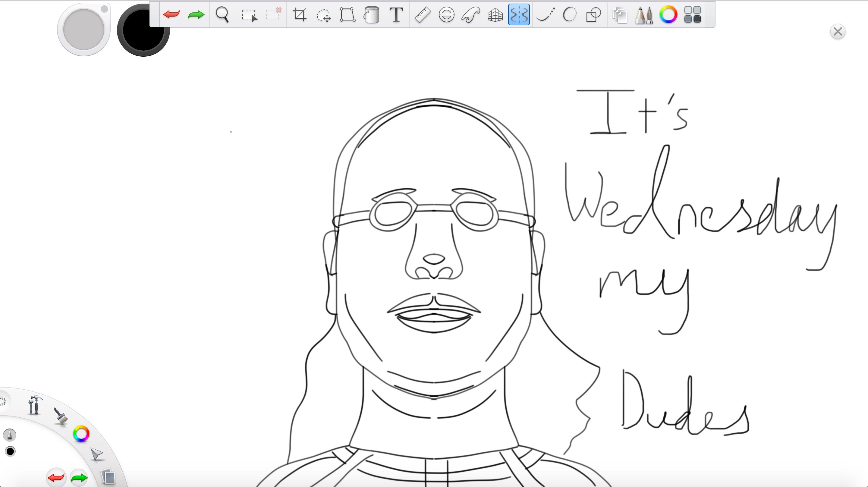Image resolution: width=868 pixels, height=487 pixels.
Task: Open the UI panels grid menu
Action: (x=693, y=15)
